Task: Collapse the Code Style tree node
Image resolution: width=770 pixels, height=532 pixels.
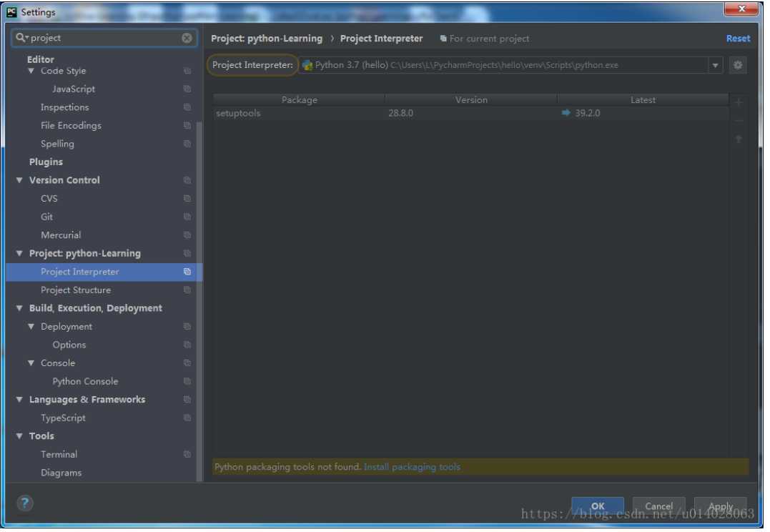Action: (31, 71)
